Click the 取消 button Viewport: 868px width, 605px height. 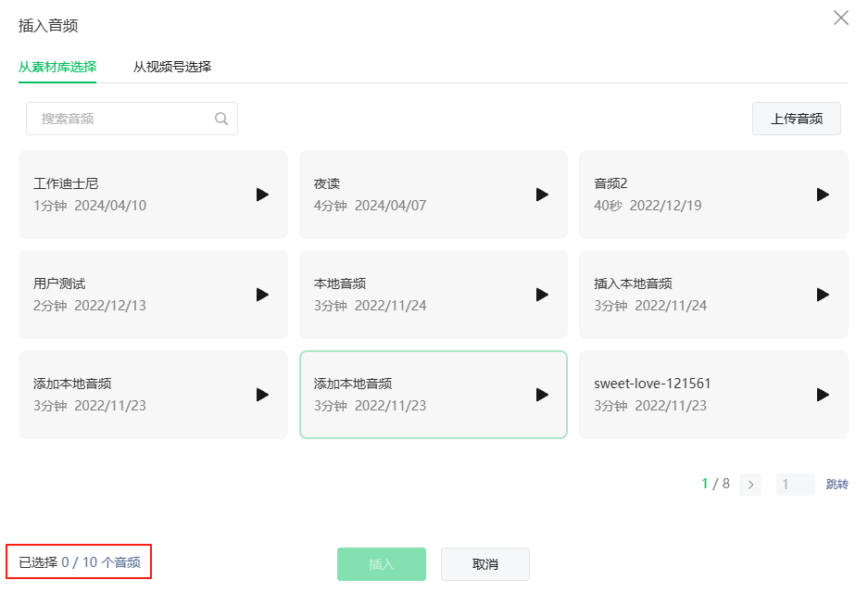484,564
